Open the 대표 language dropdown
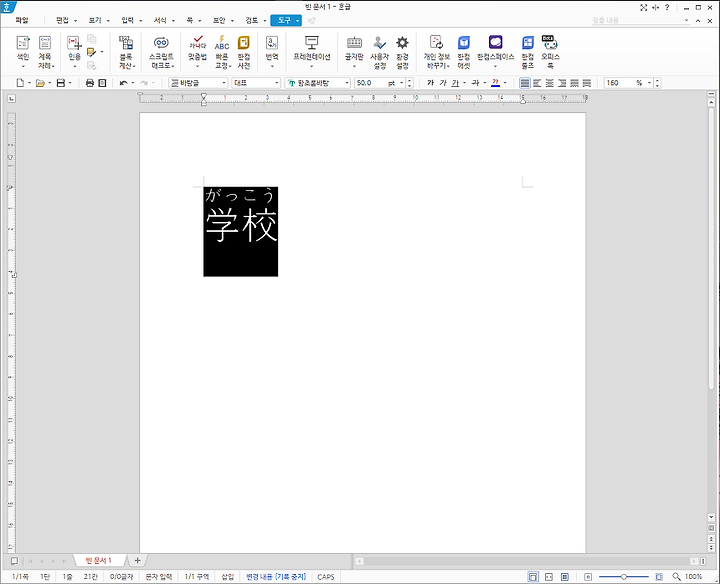 pos(276,83)
